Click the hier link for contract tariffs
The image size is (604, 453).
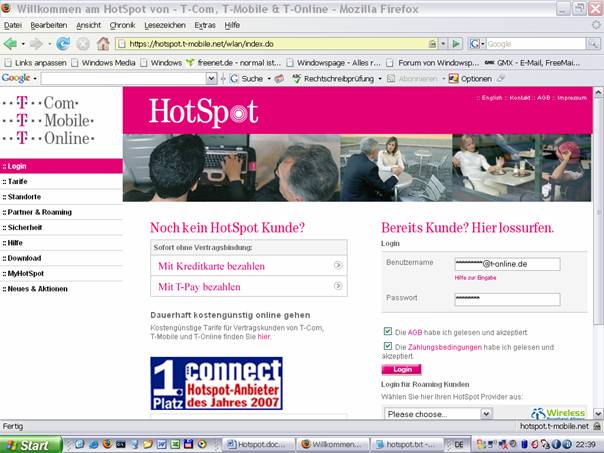tap(263, 337)
